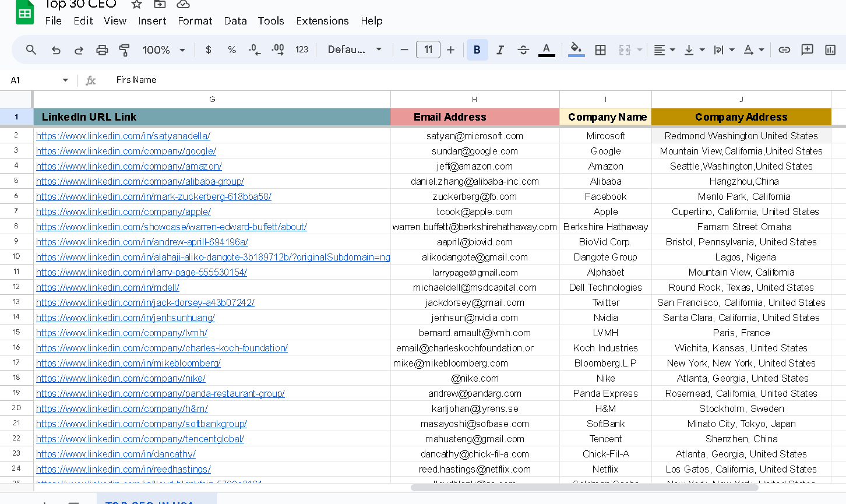Toggle strikethrough formatting
The image size is (846, 504).
click(523, 50)
